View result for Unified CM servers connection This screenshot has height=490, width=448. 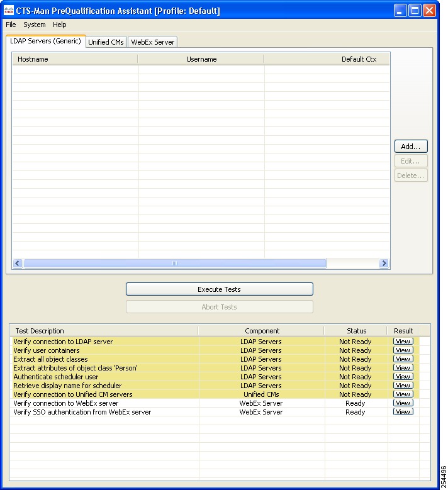[x=403, y=394]
